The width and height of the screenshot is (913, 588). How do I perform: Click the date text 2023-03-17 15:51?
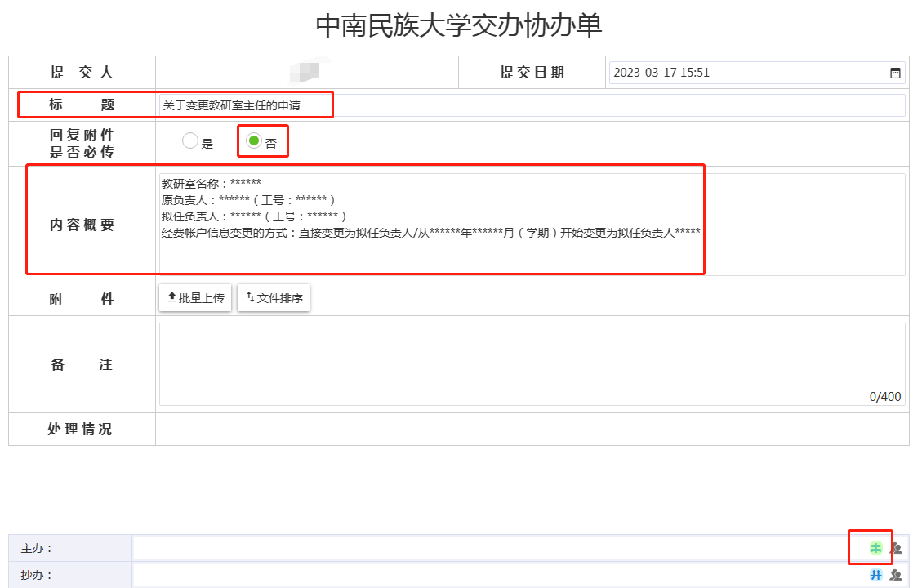coord(661,73)
